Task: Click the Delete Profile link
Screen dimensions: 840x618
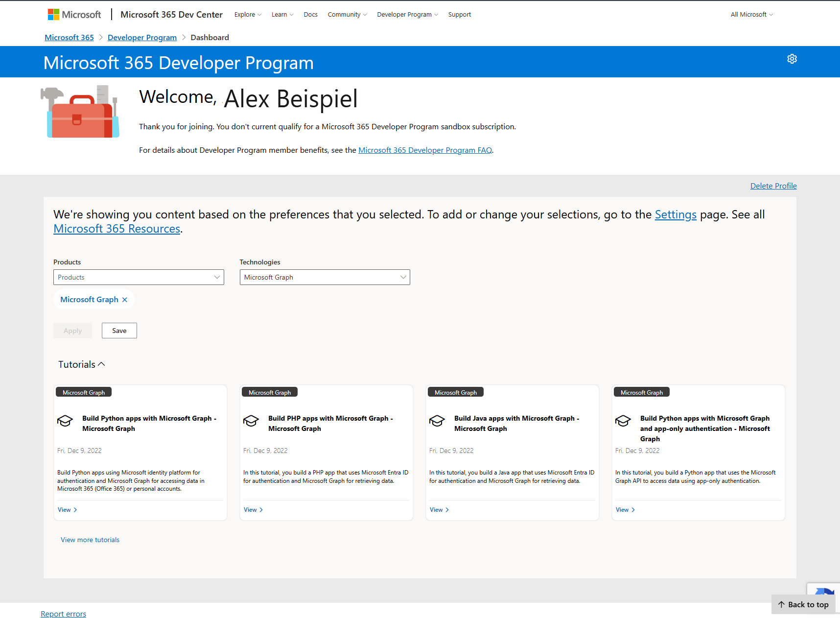Action: (773, 186)
